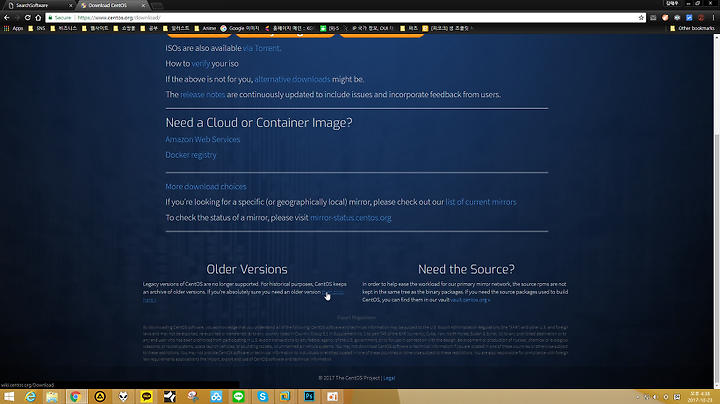Screen dimensions: 720x404
Task: Reload the CentOS download page
Action: (28, 17)
